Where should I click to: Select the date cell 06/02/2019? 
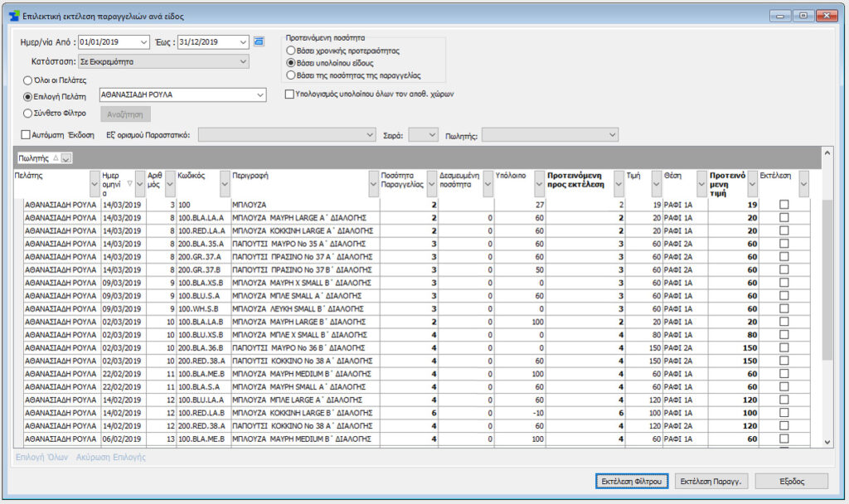click(123, 439)
